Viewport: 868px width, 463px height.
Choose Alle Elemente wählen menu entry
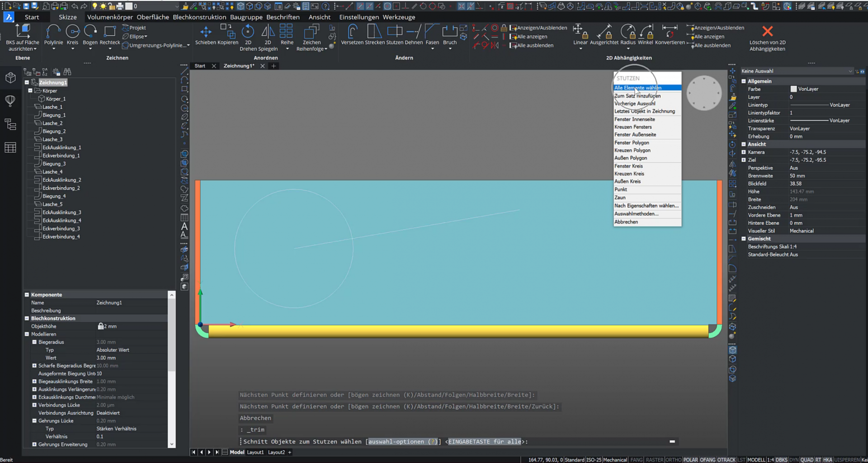[x=647, y=88]
